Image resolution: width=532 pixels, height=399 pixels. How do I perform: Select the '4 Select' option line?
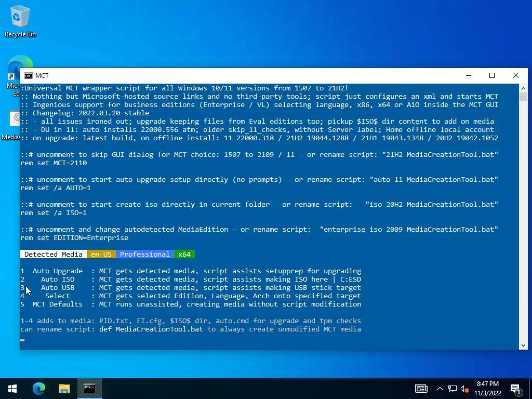[191, 296]
